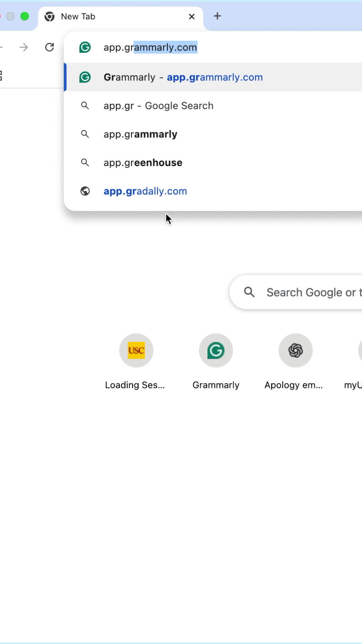This screenshot has width=362, height=644.
Task: Click the apps grid icon in bookmarks bar
Action: click(x=1, y=76)
